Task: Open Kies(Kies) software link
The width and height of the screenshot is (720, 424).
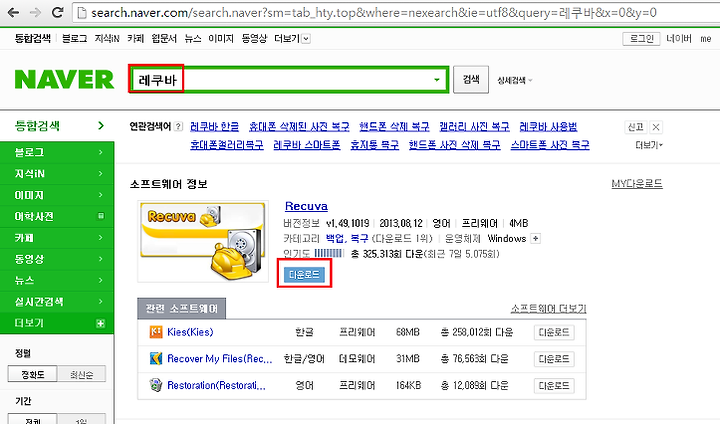Action: click(x=190, y=332)
